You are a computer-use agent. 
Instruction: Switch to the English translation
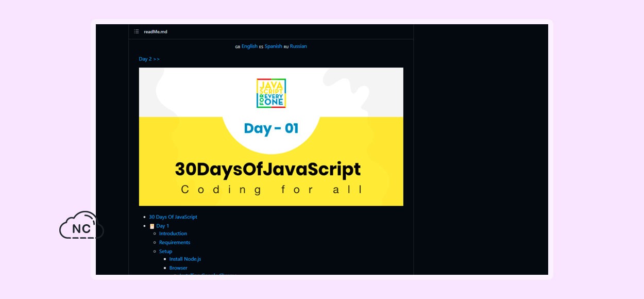(249, 46)
